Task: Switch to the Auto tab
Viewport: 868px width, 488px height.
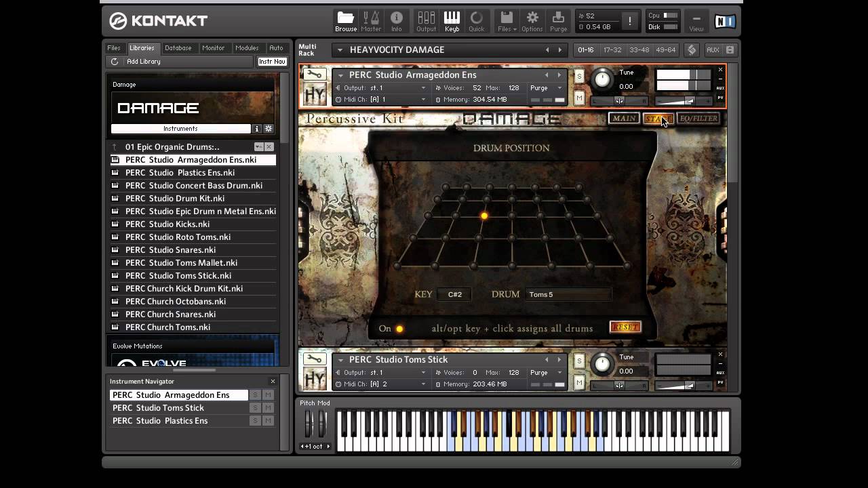Action: point(276,48)
